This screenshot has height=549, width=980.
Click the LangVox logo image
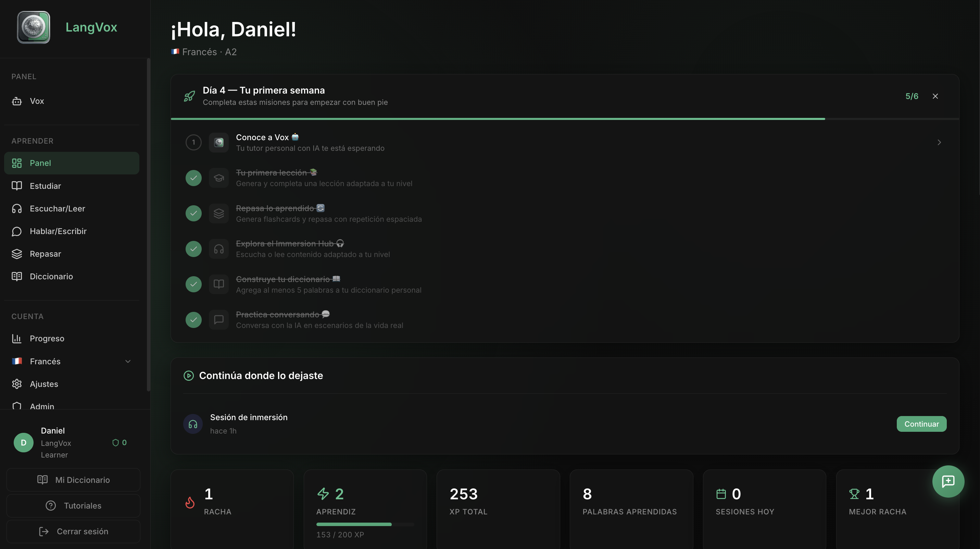(x=34, y=27)
